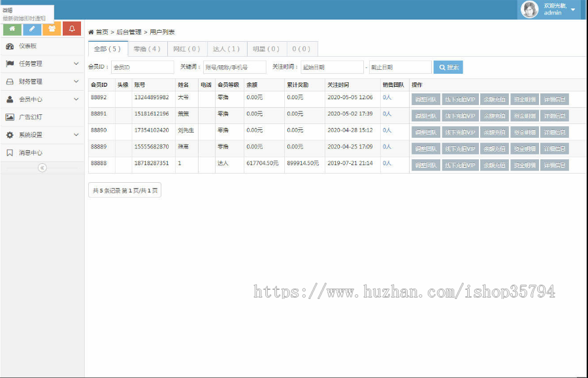The image size is (588, 378).
Task: Click the red bell notification icon
Action: [72, 29]
